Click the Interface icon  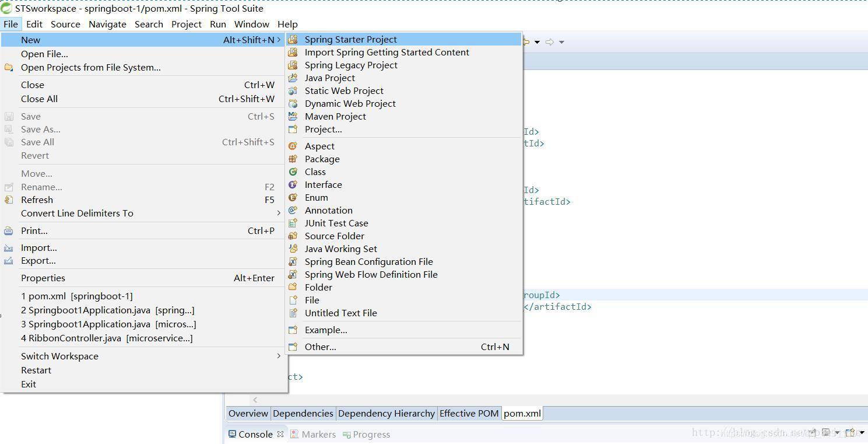[x=293, y=185]
